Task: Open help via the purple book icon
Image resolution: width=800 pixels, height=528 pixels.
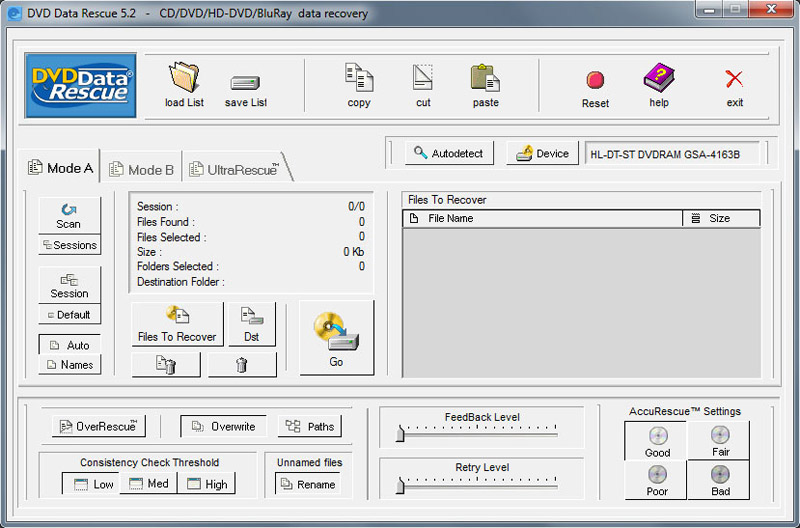Action: pyautogui.click(x=659, y=78)
